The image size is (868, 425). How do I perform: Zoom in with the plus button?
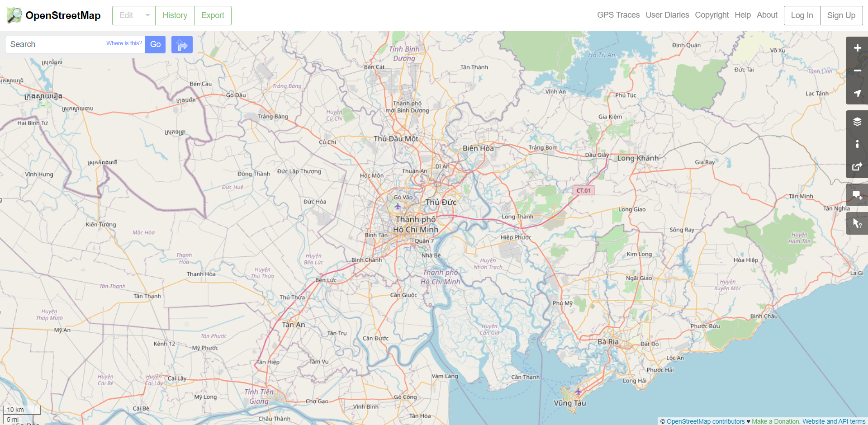click(x=857, y=48)
